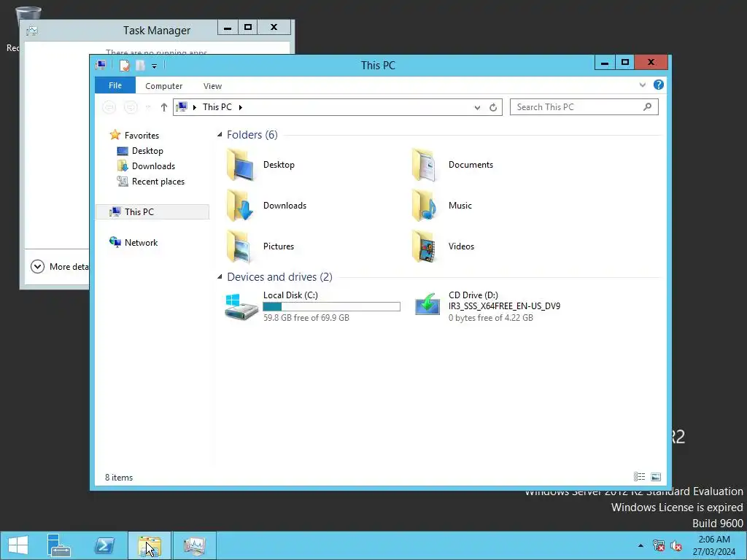
Task: Open the Downloads folder in Folders group
Action: click(239, 205)
